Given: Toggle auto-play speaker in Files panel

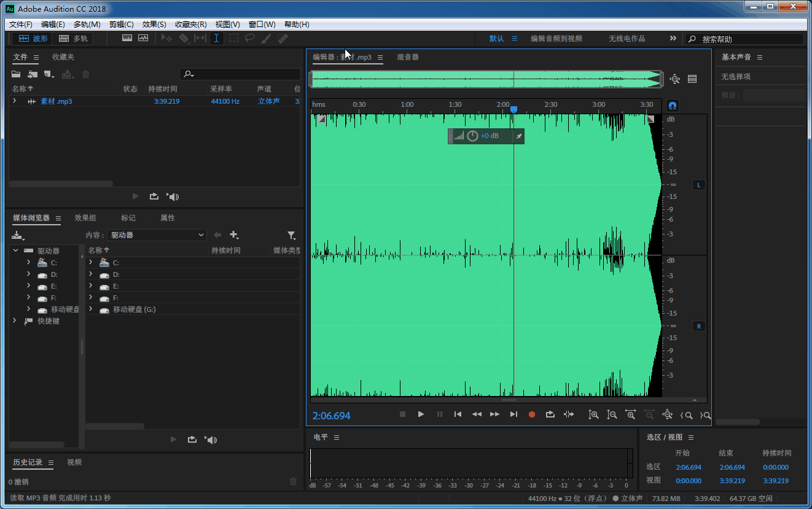Looking at the screenshot, I should 173,196.
